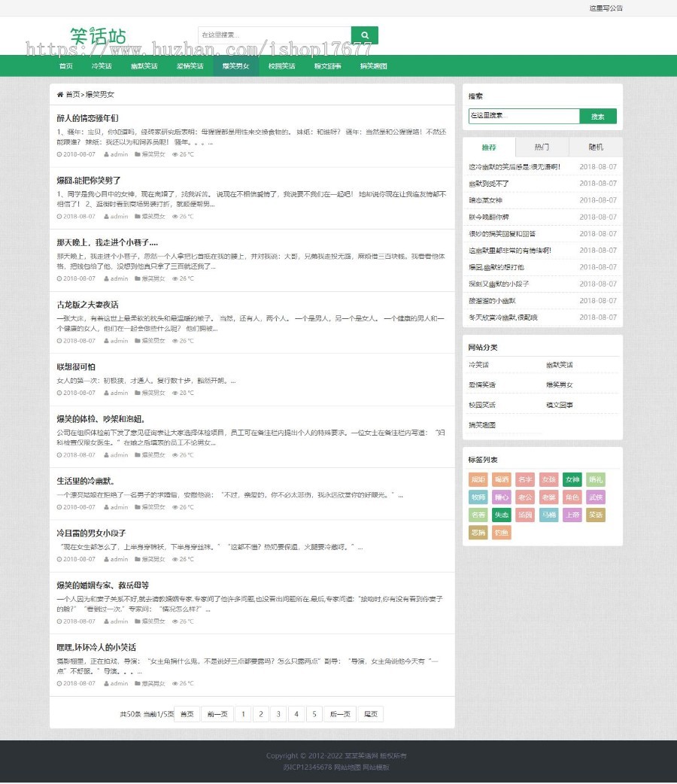Click the sidebar search input field
The height and width of the screenshot is (784, 677).
pyautogui.click(x=524, y=116)
